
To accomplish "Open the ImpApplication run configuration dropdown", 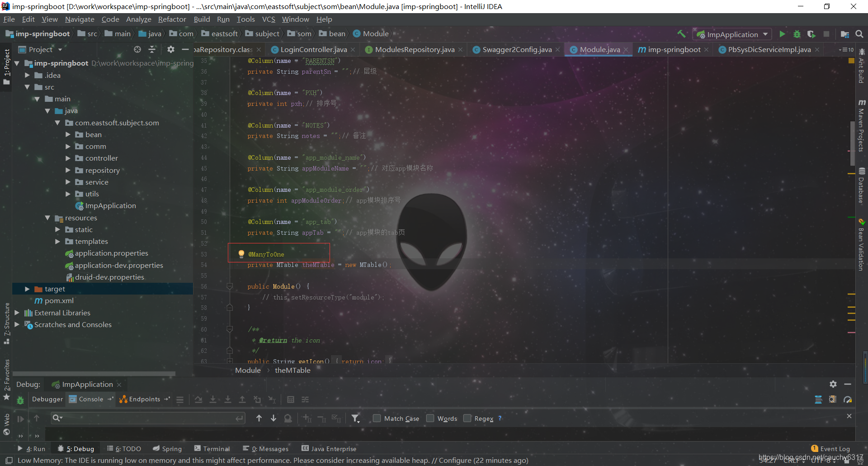I will coord(732,34).
